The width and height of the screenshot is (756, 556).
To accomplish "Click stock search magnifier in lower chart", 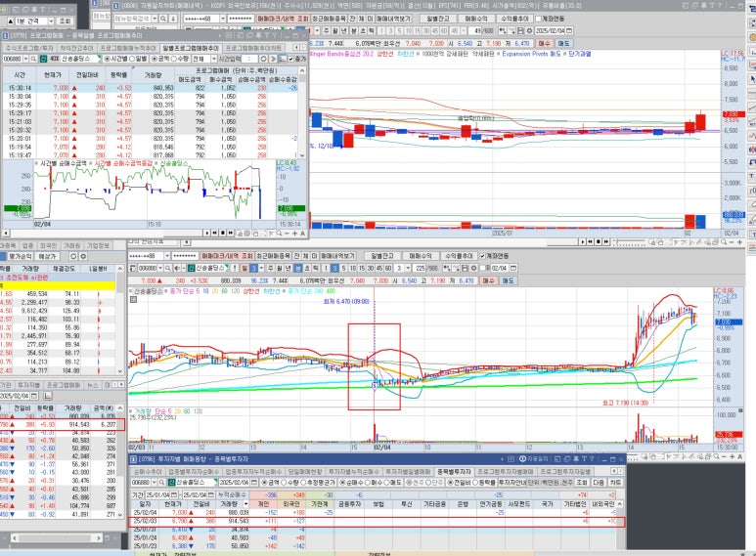I will [168, 268].
